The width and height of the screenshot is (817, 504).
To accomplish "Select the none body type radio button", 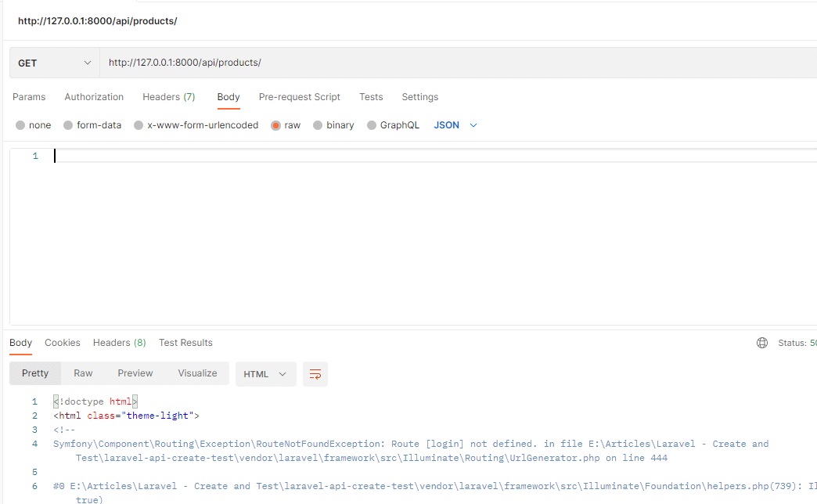I will click(x=20, y=125).
